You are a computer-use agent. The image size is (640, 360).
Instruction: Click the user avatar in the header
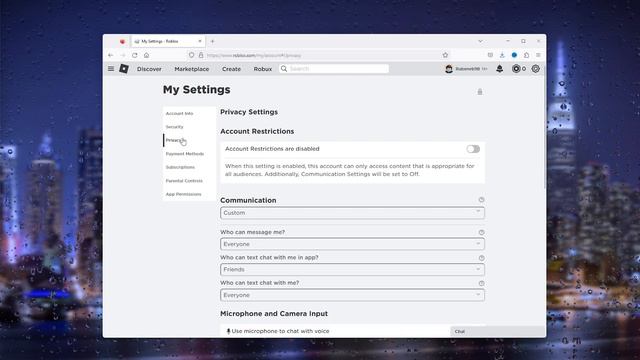click(449, 69)
